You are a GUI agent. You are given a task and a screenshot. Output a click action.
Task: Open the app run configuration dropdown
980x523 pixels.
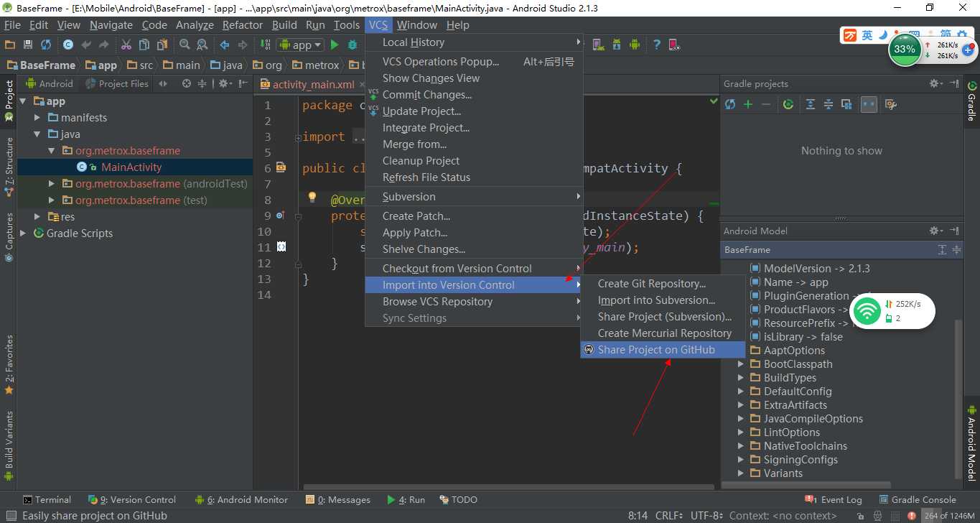point(302,45)
